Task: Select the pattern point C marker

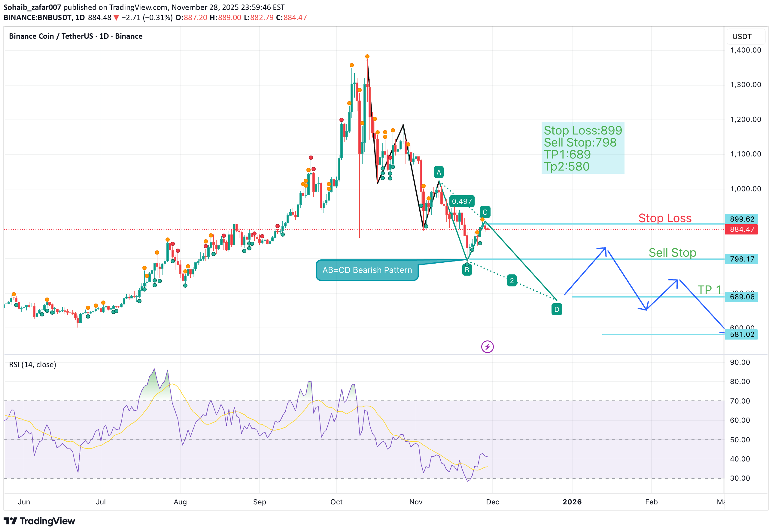Action: click(x=485, y=212)
